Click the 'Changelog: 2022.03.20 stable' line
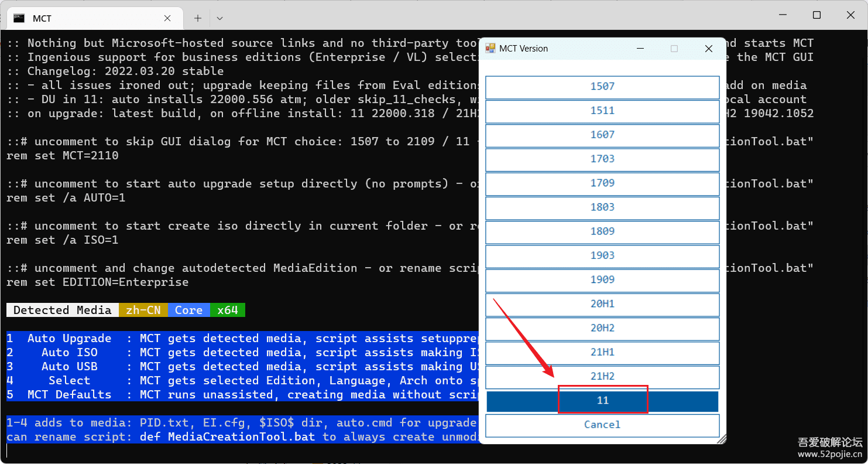 [x=115, y=71]
